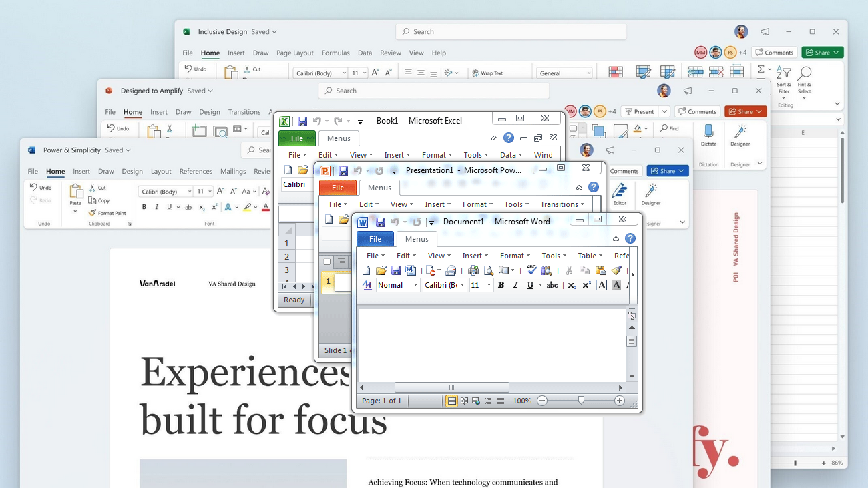Switch to Menus tab in Document1 Word
The height and width of the screenshot is (488, 868).
coord(417,239)
